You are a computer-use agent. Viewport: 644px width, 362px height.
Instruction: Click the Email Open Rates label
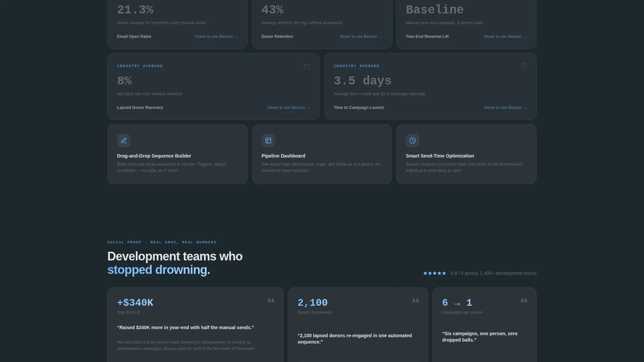[134, 37]
